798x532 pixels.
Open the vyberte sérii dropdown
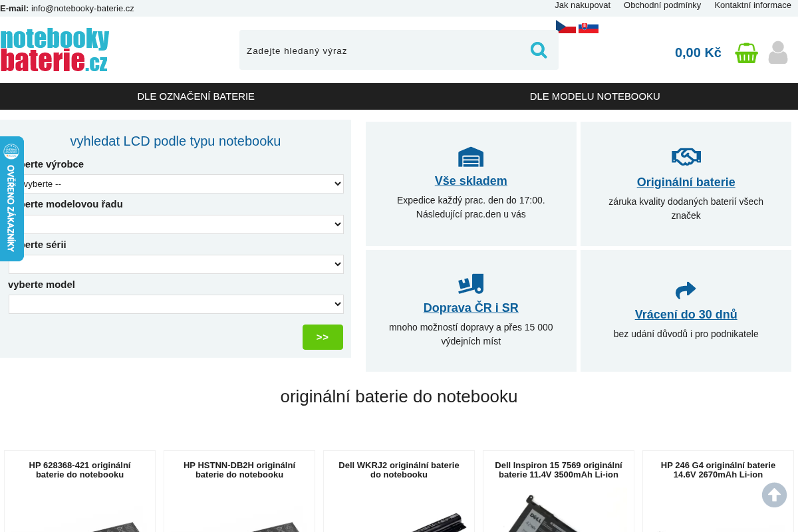pyautogui.click(x=176, y=264)
